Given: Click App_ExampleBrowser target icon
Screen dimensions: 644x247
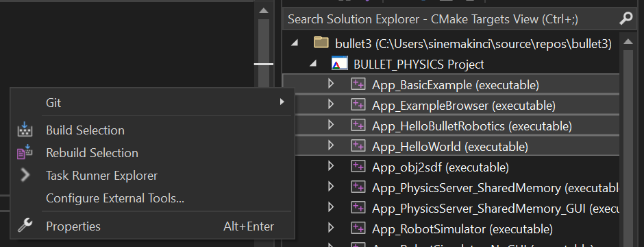Looking at the screenshot, I should (358, 105).
